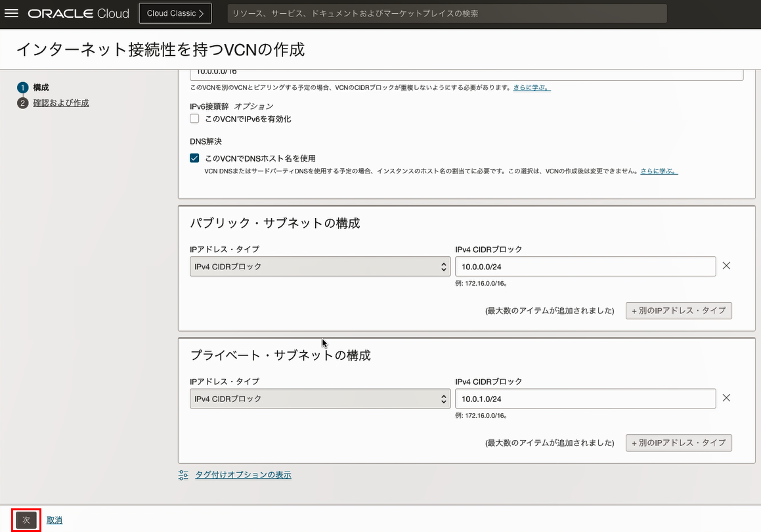761x532 pixels.
Task: Click the top search bar
Action: (x=446, y=13)
